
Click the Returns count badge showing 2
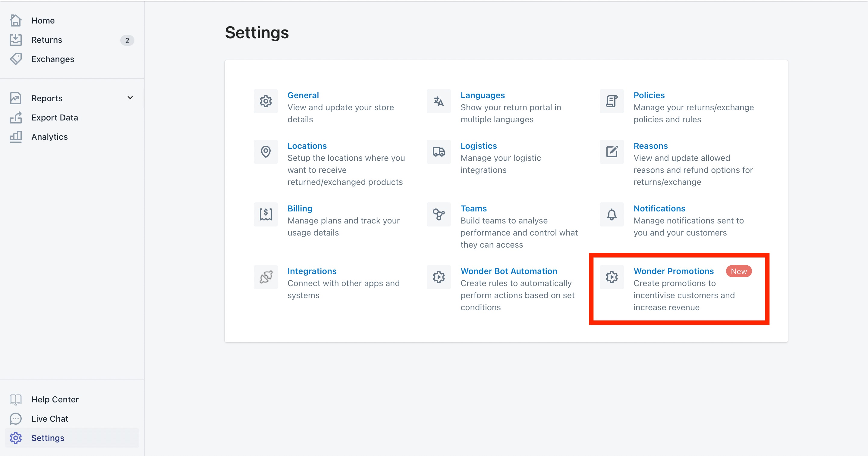pos(127,40)
